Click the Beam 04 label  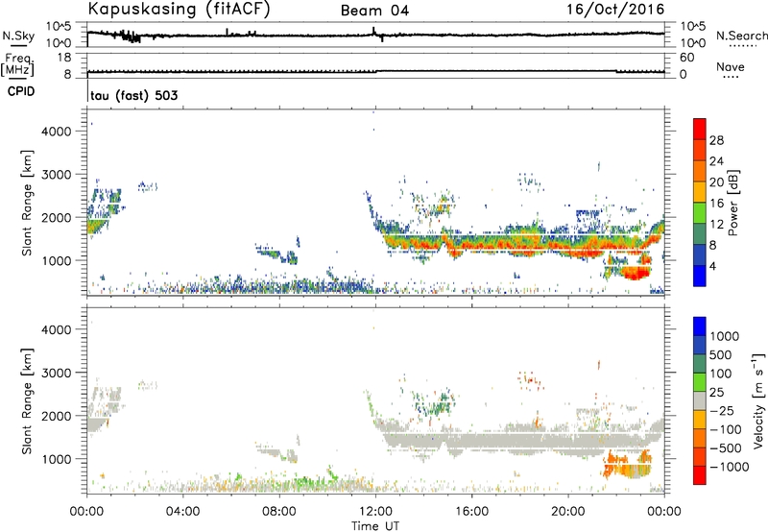374,11
